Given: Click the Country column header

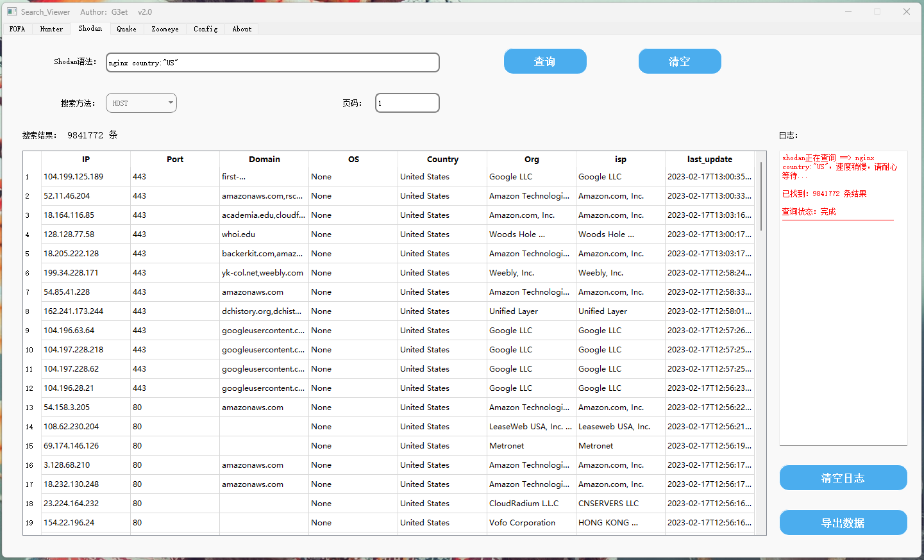Looking at the screenshot, I should [x=442, y=160].
